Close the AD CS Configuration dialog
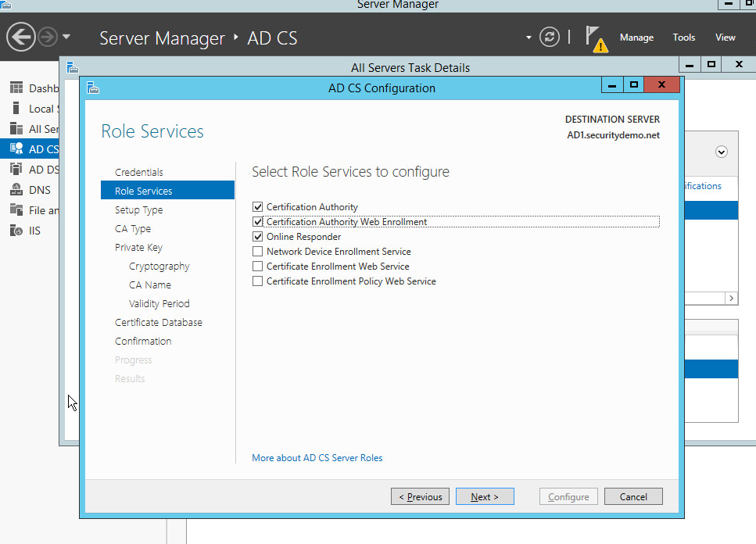Viewport: 756px width, 544px height. tap(662, 84)
